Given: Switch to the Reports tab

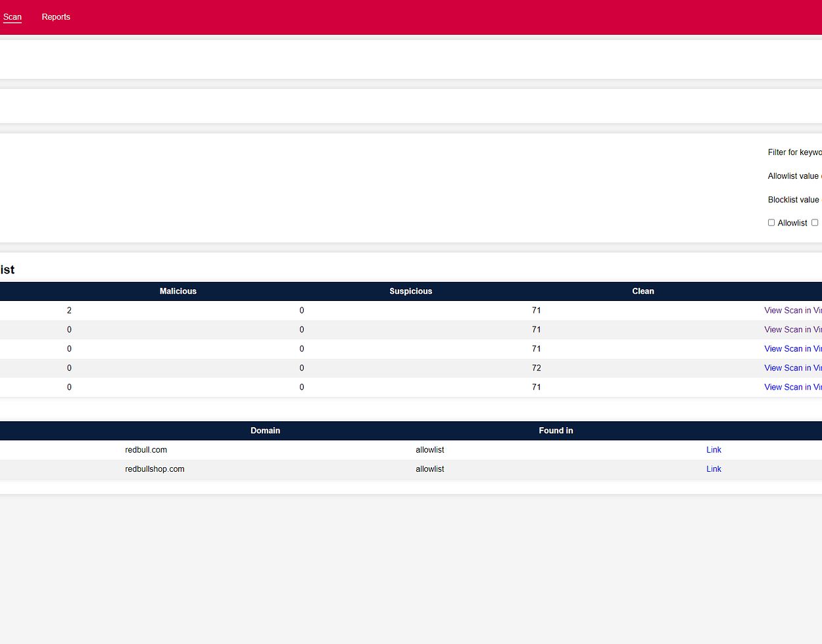Looking at the screenshot, I should tap(56, 17).
